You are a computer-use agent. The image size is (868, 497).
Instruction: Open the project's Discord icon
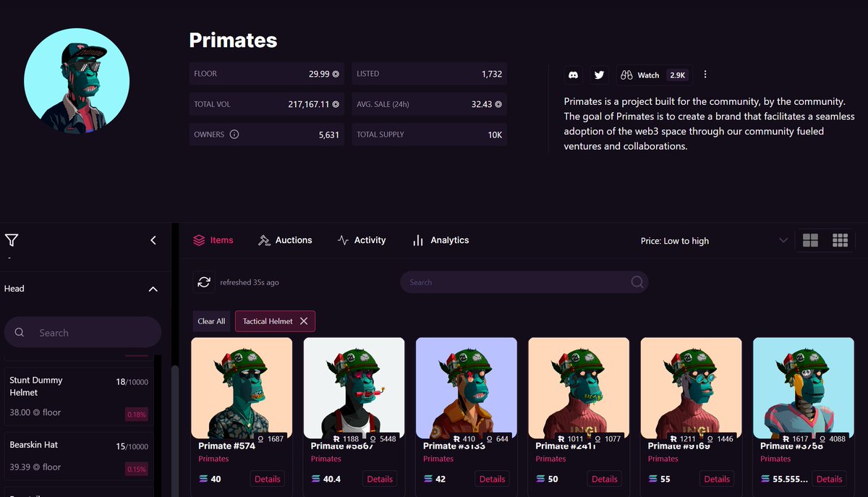point(573,75)
